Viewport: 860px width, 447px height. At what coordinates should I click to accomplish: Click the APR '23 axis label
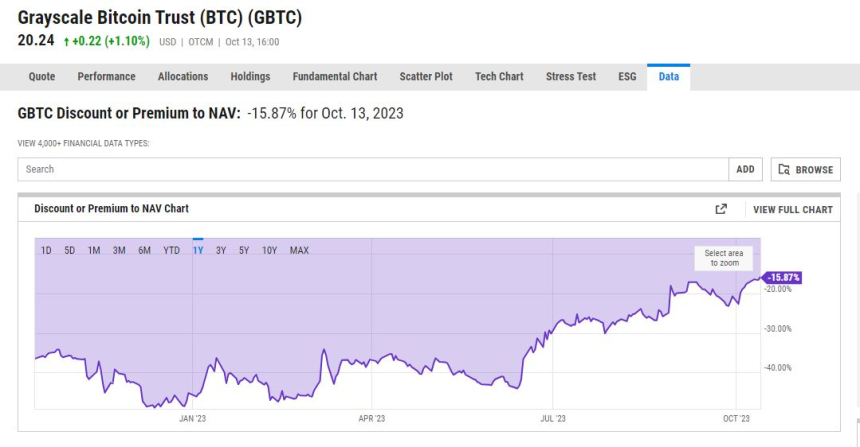(x=372, y=418)
